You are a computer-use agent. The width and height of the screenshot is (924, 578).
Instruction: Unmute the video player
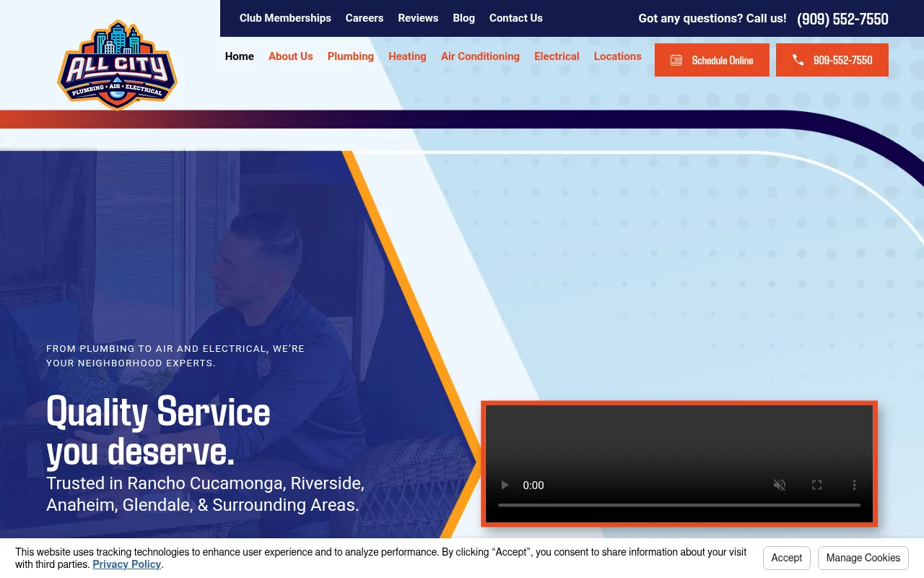(x=780, y=485)
